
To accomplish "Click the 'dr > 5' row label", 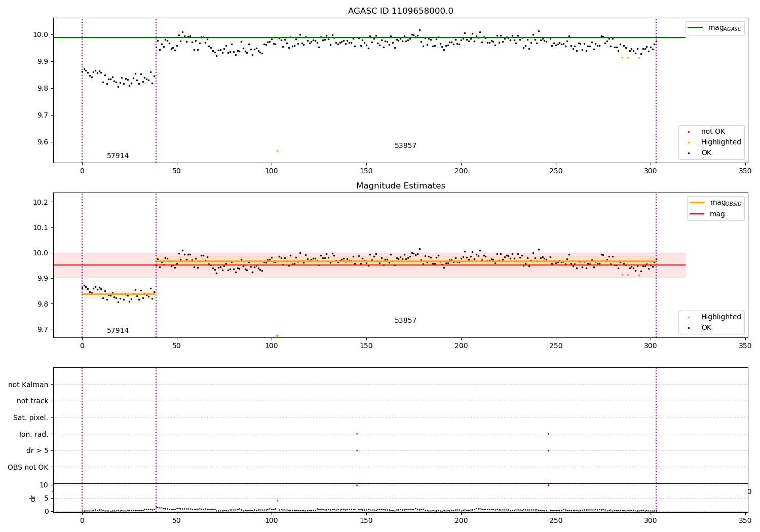I will pos(37,451).
